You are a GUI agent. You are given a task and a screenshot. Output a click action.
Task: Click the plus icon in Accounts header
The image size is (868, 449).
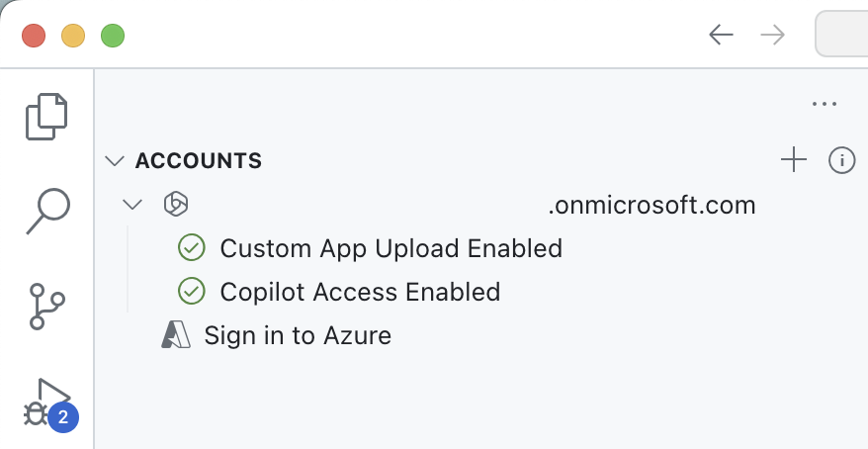pyautogui.click(x=794, y=160)
